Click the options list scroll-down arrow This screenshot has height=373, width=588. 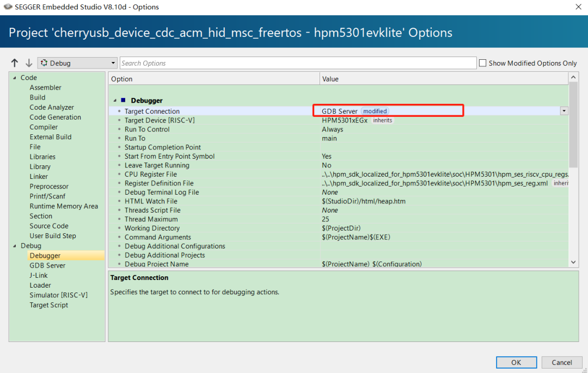(573, 262)
